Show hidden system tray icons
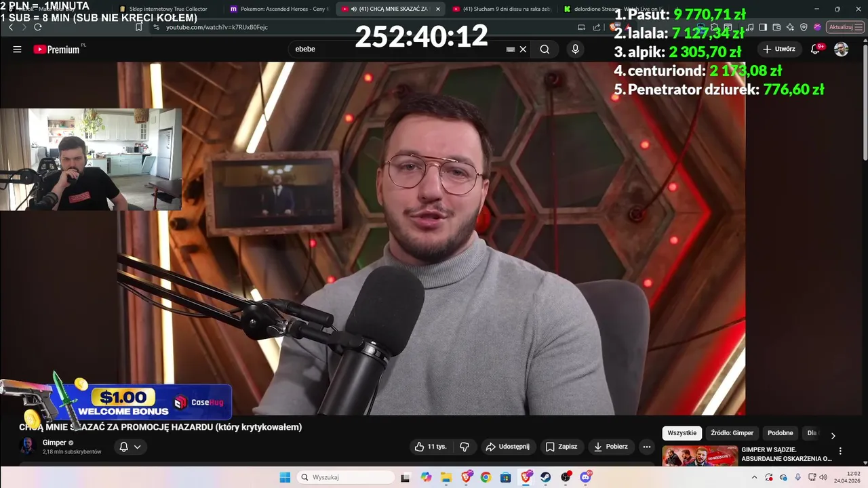 [x=754, y=477]
